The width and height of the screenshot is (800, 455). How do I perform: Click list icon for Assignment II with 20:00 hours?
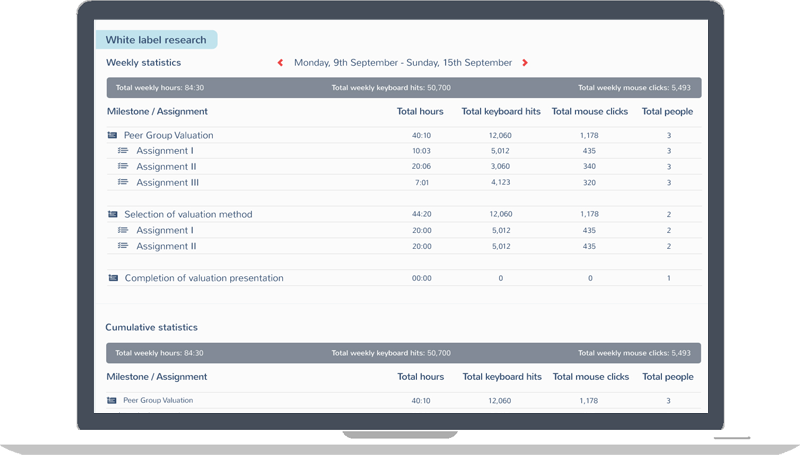[123, 246]
